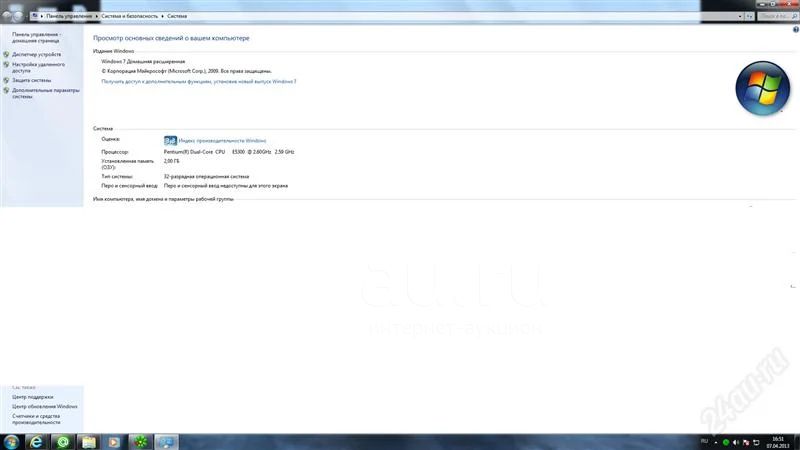Launch Windows Media Player from taskbar
This screenshot has width=800, height=450.
(114, 442)
